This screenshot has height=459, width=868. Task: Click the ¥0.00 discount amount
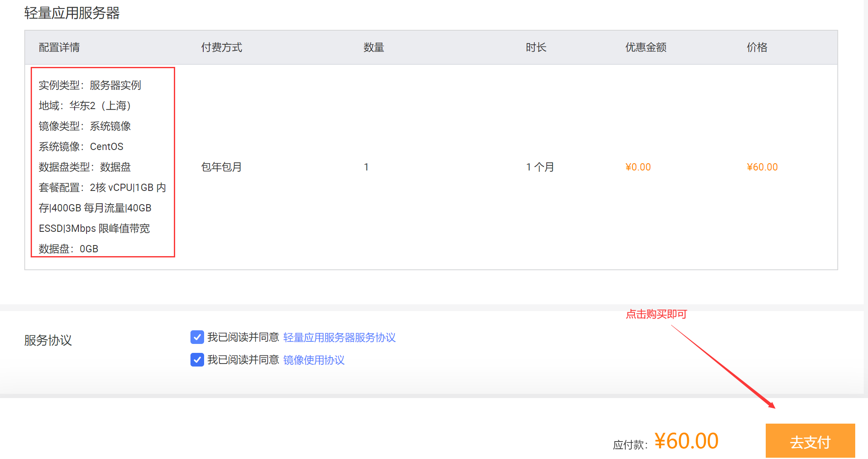(x=638, y=167)
